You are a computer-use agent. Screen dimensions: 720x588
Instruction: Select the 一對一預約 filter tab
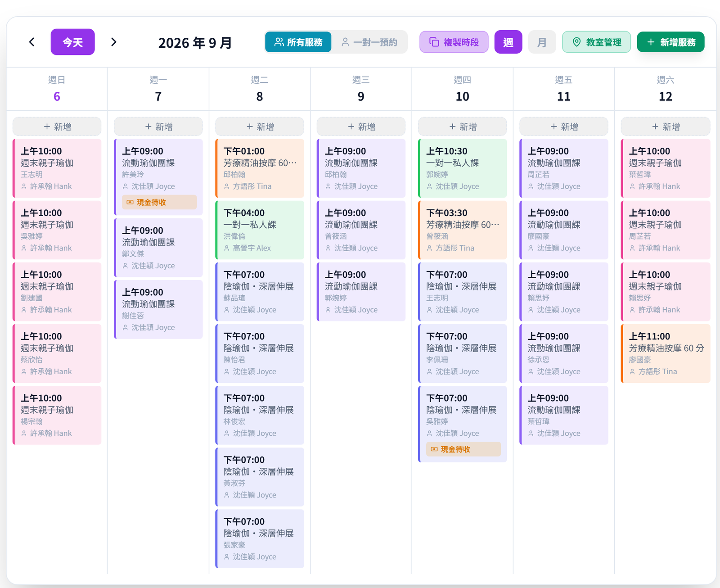click(x=369, y=42)
